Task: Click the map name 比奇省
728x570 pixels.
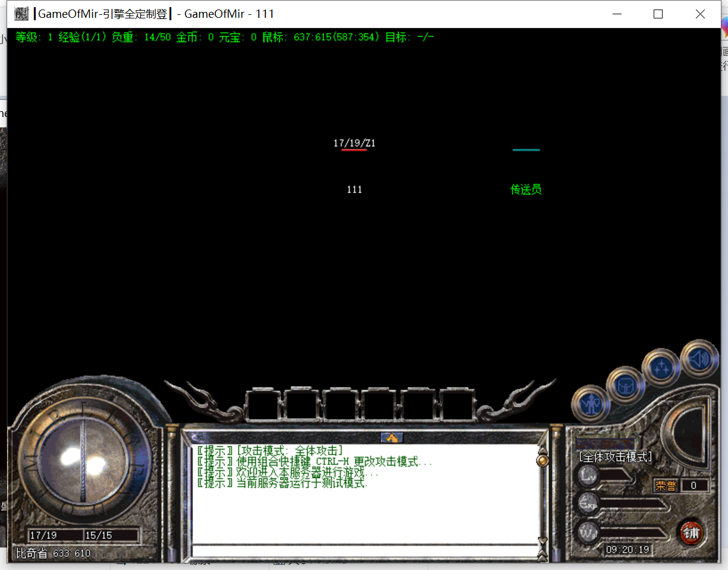Action: [x=32, y=553]
